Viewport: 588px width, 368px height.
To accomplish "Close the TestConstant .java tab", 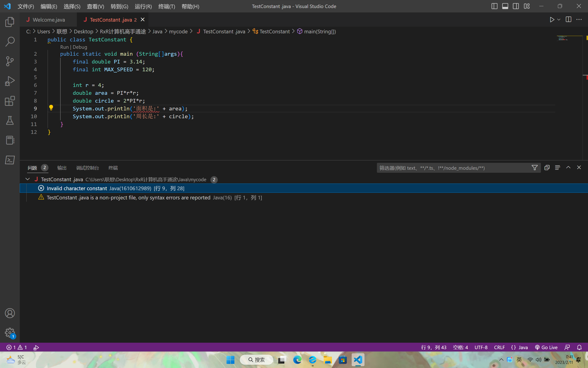I will 143,20.
